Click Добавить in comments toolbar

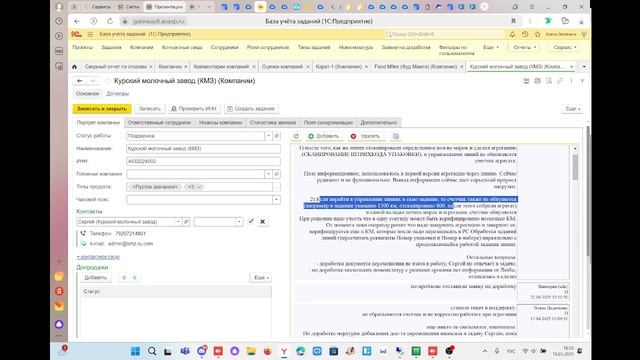coord(324,136)
